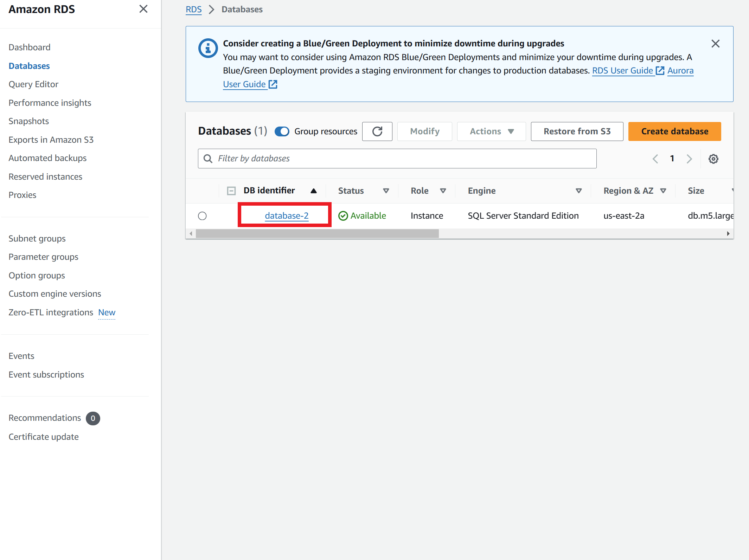Click the refresh databases icon button
The image size is (749, 560).
click(377, 131)
